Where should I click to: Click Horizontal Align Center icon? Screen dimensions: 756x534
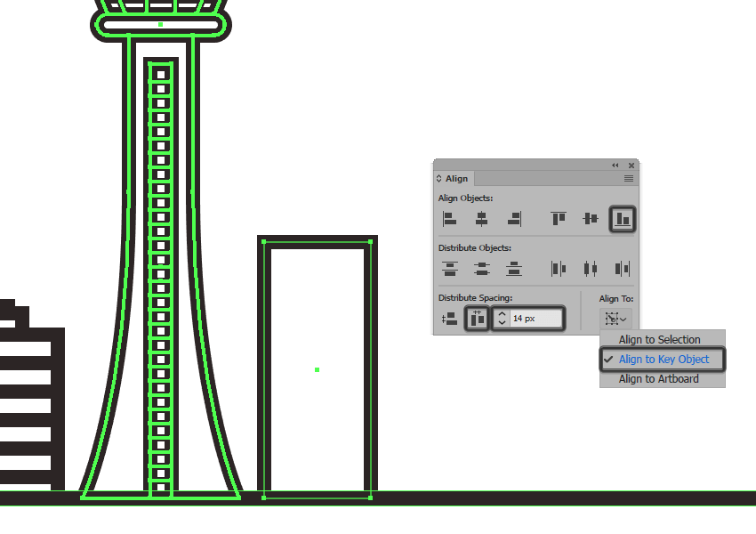point(481,219)
